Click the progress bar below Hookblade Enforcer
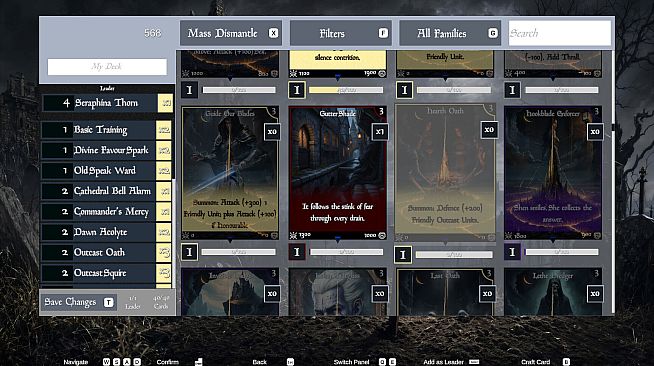Viewport: 654px width, 366px height. click(x=561, y=252)
